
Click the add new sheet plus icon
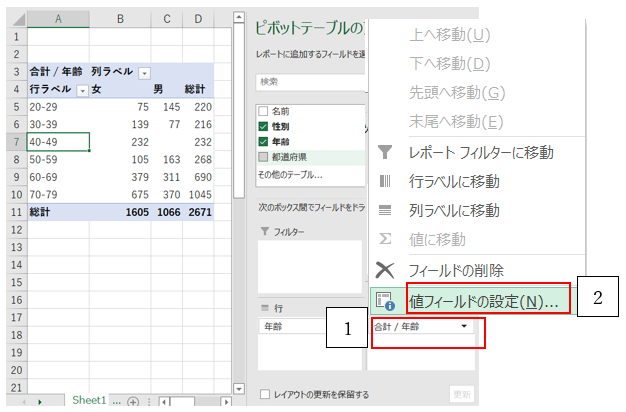[x=133, y=400]
